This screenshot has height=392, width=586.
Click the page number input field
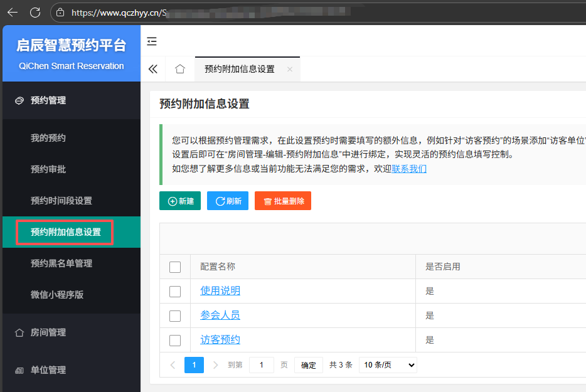pyautogui.click(x=262, y=365)
